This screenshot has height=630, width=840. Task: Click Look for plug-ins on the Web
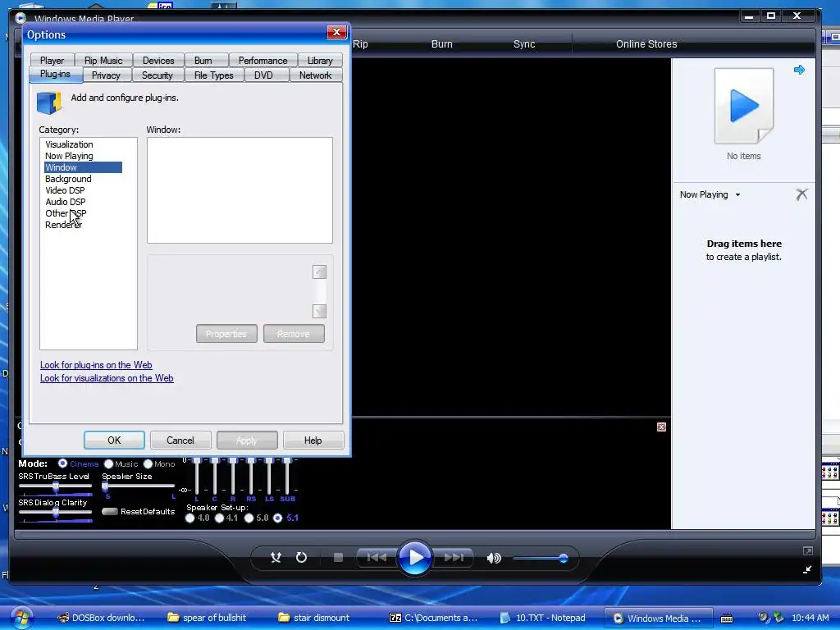(x=96, y=365)
